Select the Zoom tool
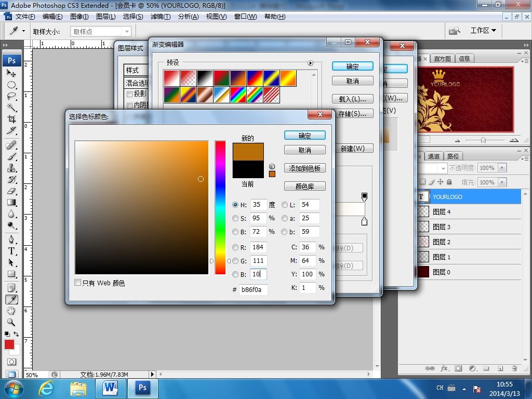 click(x=11, y=322)
